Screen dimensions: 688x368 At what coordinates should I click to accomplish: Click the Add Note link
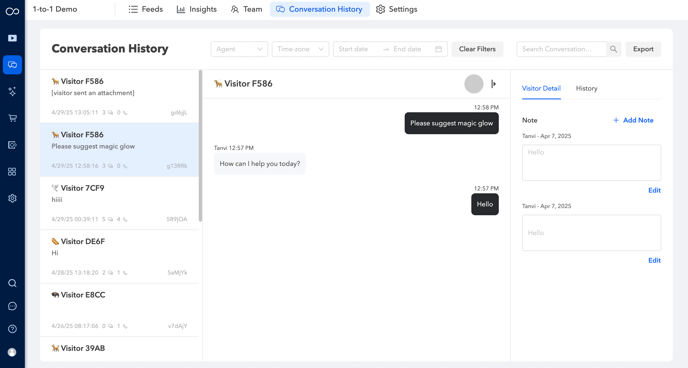tap(633, 120)
